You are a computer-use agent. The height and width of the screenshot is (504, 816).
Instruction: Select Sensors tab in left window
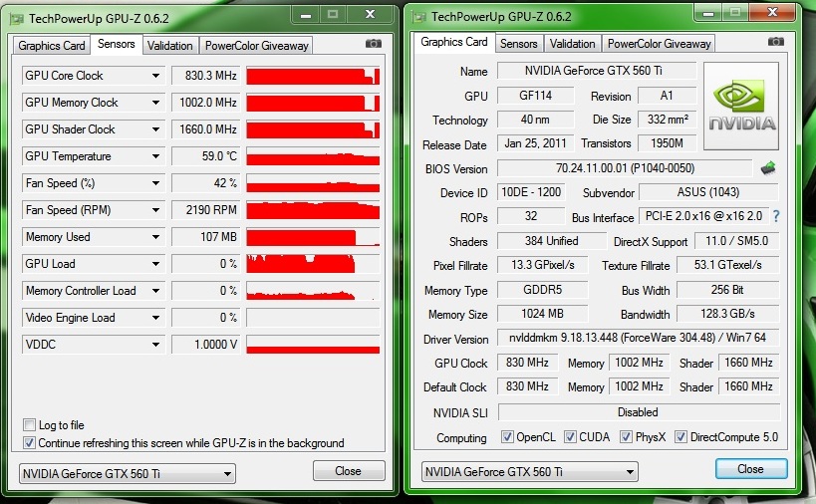(116, 44)
